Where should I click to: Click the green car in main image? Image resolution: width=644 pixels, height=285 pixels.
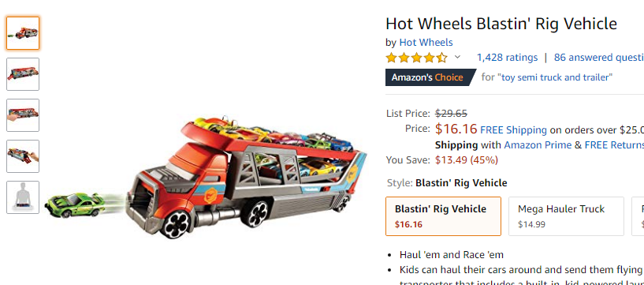click(x=75, y=204)
